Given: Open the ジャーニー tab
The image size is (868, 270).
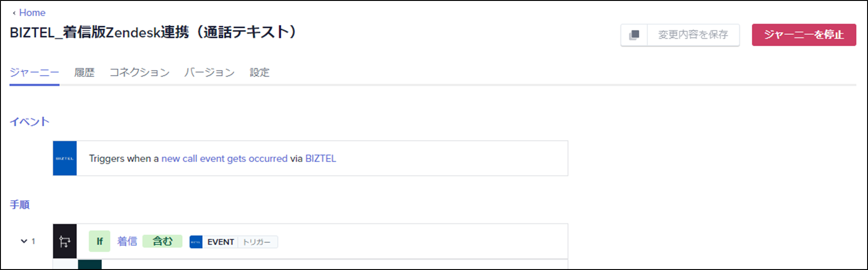Looking at the screenshot, I should click(x=34, y=72).
